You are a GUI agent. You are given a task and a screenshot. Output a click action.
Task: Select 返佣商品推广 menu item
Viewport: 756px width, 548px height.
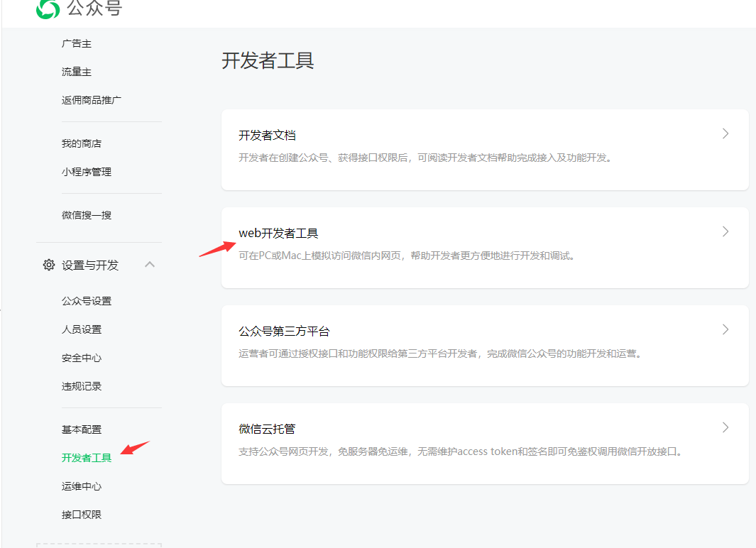tap(92, 100)
